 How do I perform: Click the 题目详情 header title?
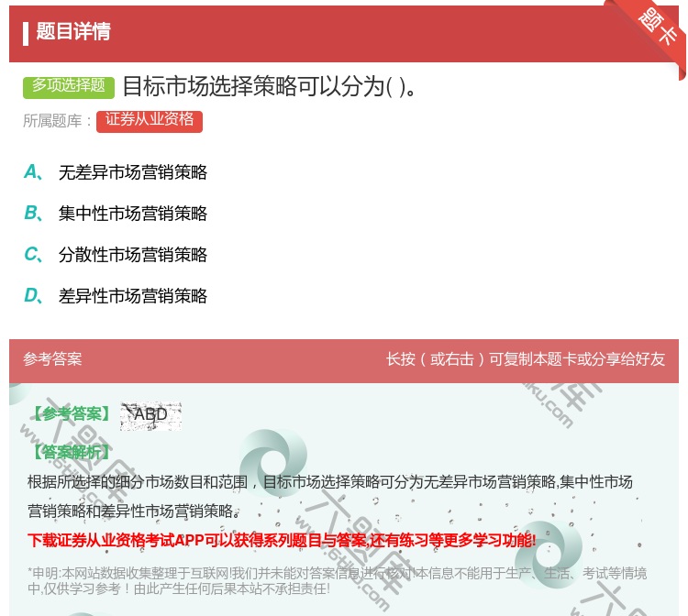coord(73,31)
